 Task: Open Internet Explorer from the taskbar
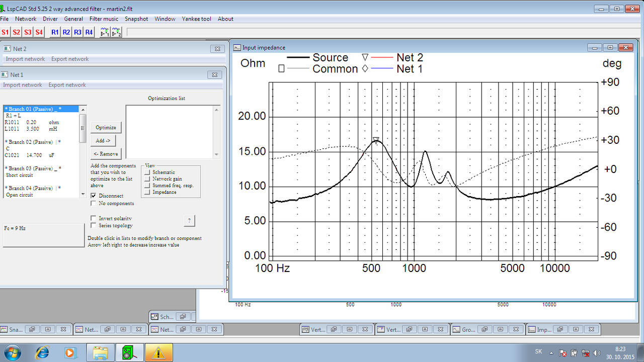tap(42, 352)
